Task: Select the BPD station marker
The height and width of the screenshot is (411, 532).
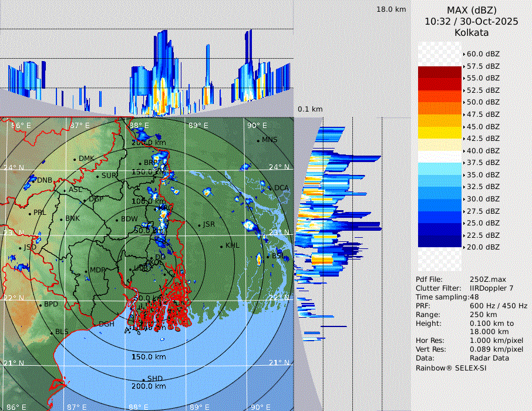Action: point(41,305)
